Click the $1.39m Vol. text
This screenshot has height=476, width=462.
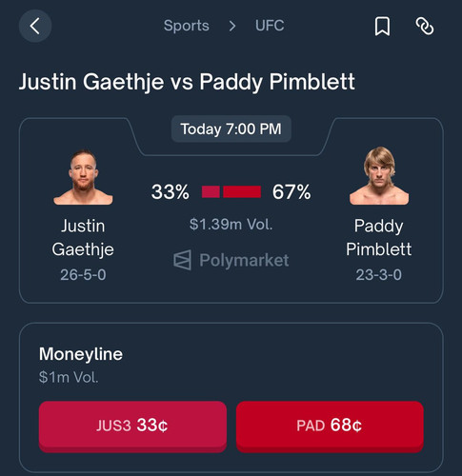coord(231,225)
